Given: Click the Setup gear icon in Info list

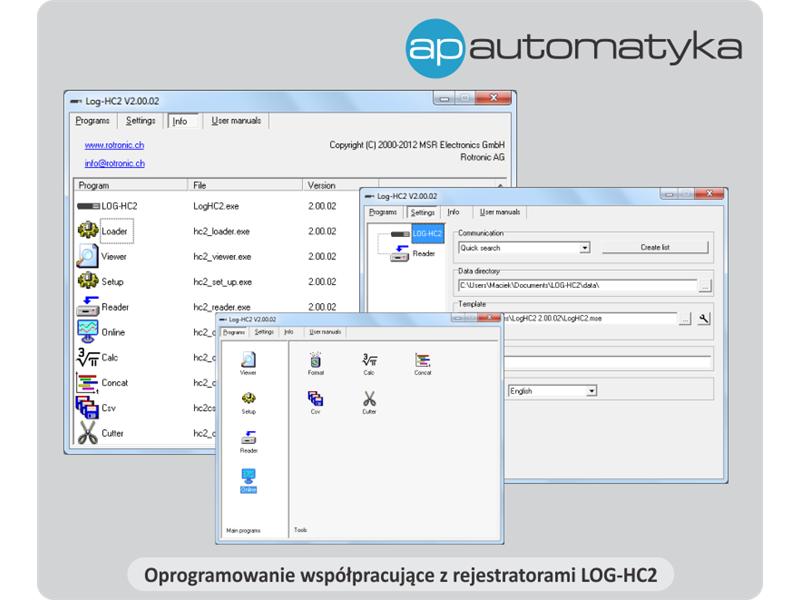Looking at the screenshot, I should click(x=88, y=281).
